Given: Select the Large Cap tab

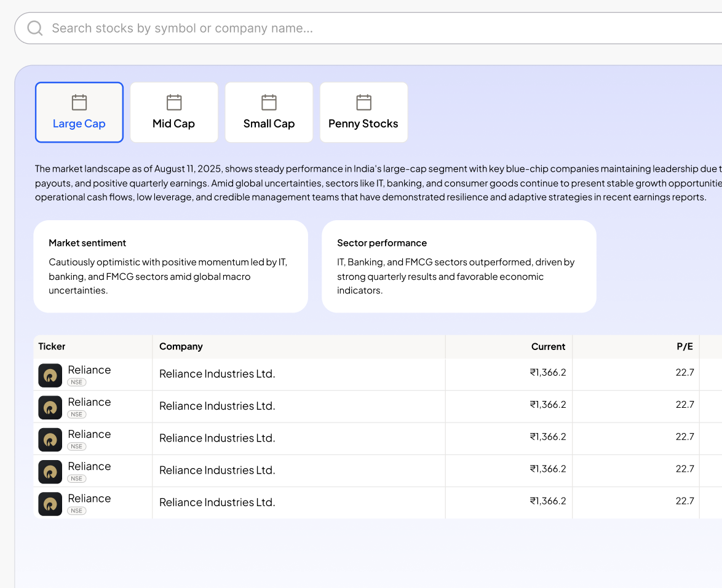Looking at the screenshot, I should [x=79, y=113].
